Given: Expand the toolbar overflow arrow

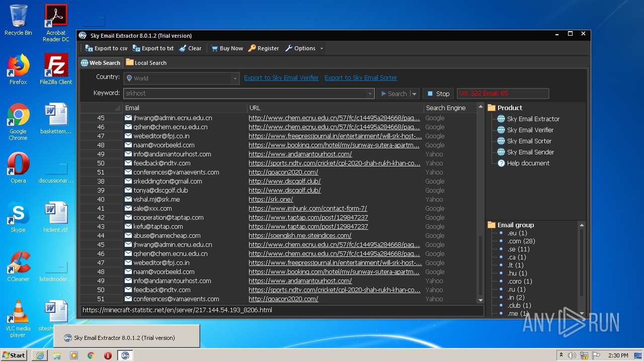Looking at the screenshot, I should coord(321,48).
